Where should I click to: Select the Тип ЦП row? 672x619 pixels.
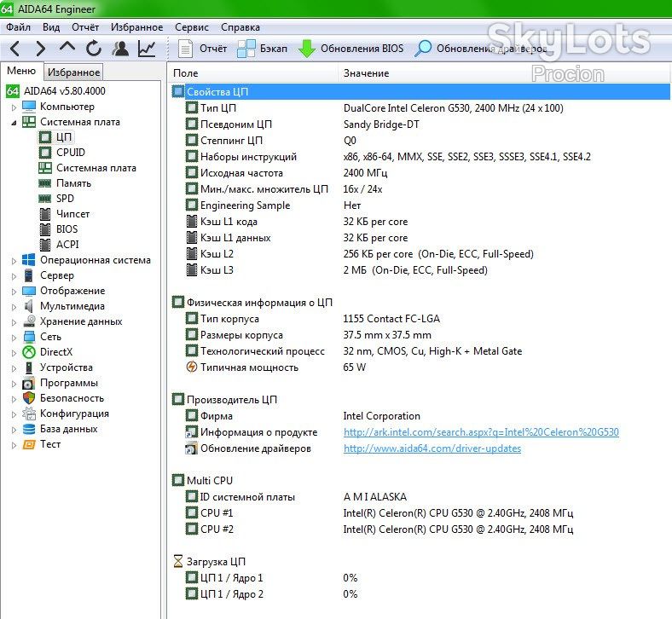click(x=420, y=108)
